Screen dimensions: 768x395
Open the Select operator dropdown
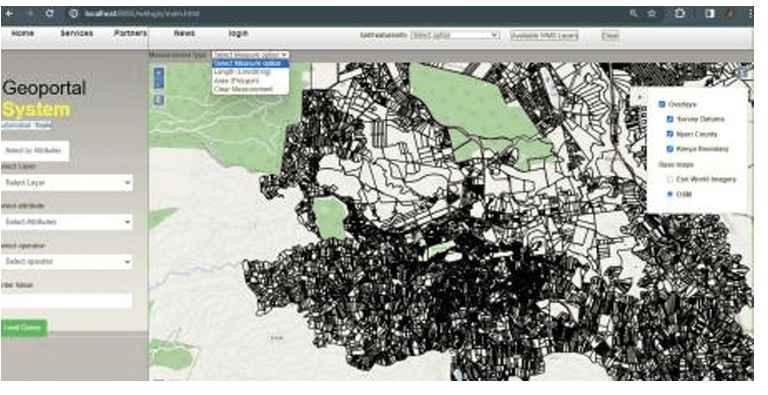click(67, 262)
